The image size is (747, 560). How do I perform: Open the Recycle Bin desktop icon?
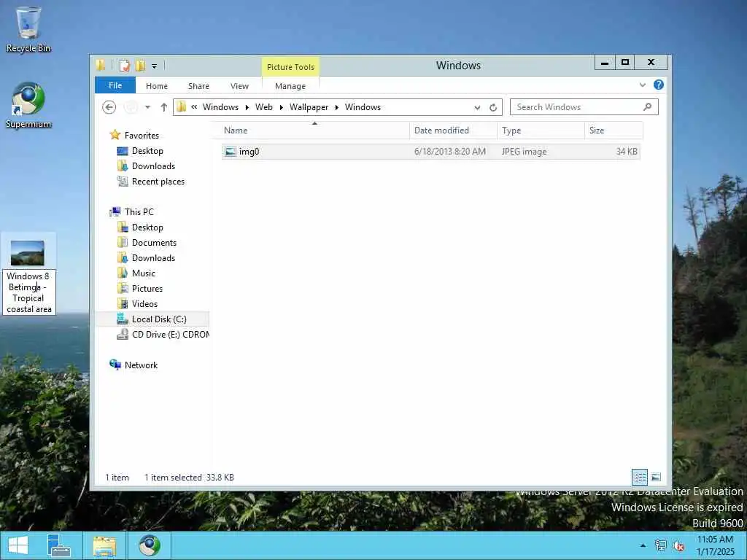[x=28, y=28]
